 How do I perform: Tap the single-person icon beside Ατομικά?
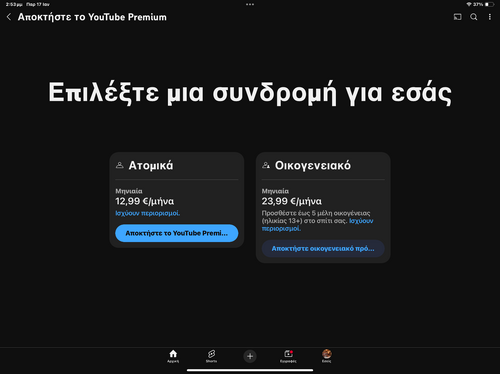(120, 165)
